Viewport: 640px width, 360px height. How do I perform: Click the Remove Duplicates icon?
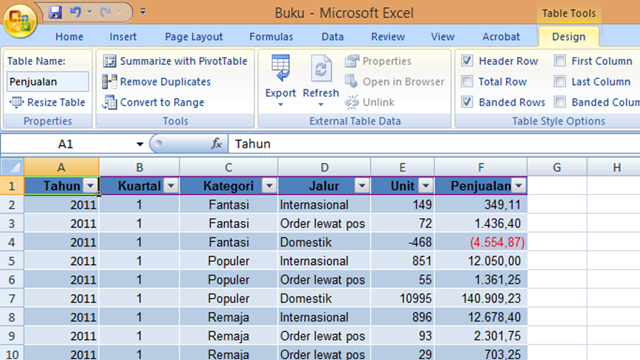click(x=109, y=82)
